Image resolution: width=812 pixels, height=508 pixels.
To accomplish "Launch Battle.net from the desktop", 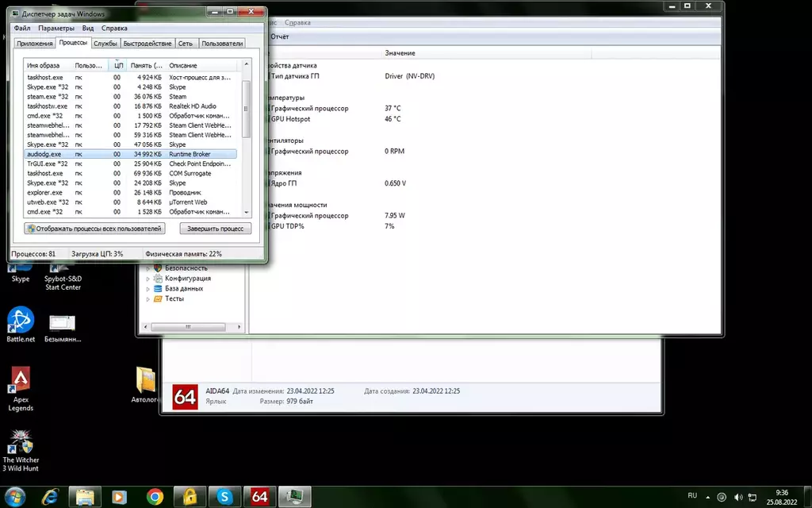I will [20, 324].
